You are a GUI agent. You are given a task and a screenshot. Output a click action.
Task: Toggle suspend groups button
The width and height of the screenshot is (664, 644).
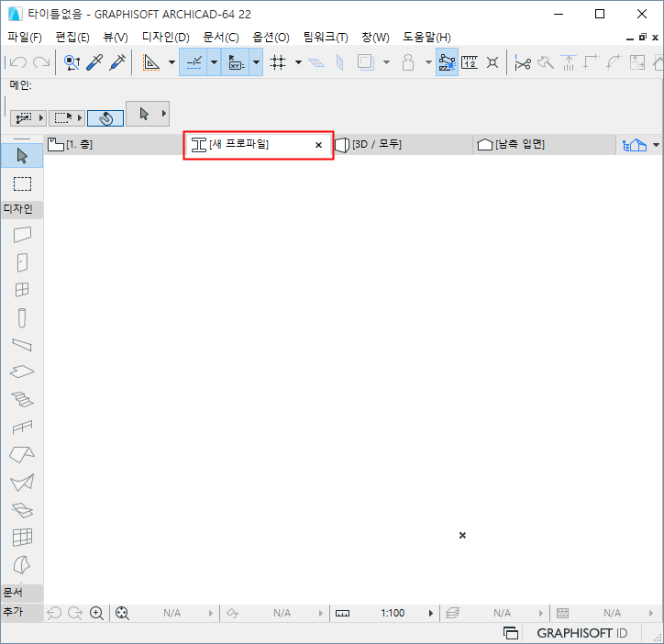click(448, 62)
